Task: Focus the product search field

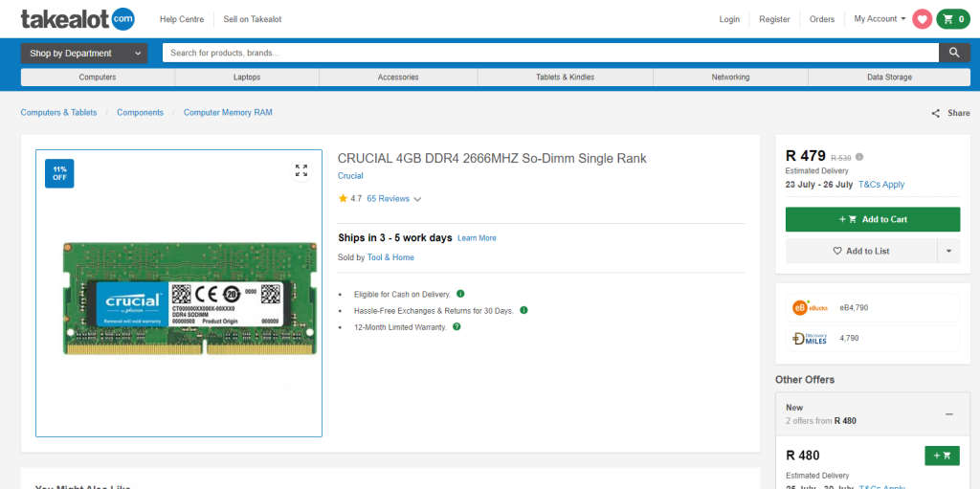Action: coord(550,54)
